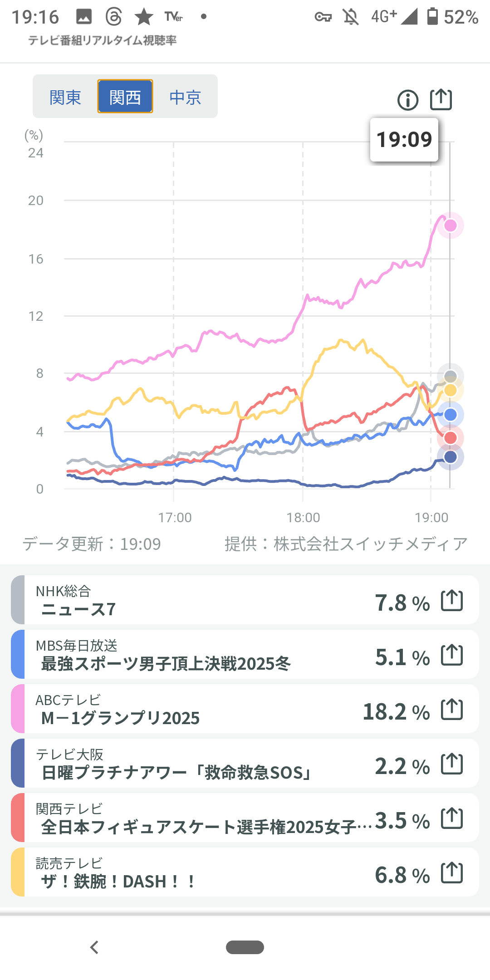Share the 読売テレビ DASH rating
Image resolution: width=490 pixels, height=980 pixels.
tap(452, 873)
